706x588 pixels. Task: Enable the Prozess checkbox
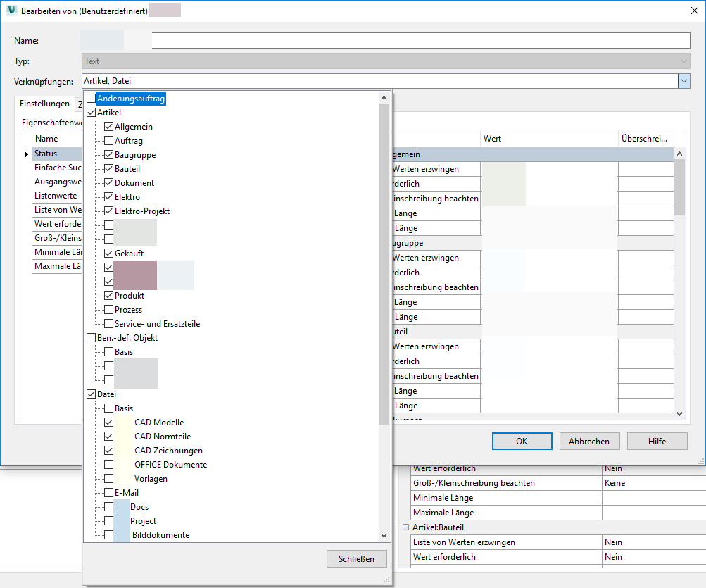pos(109,309)
